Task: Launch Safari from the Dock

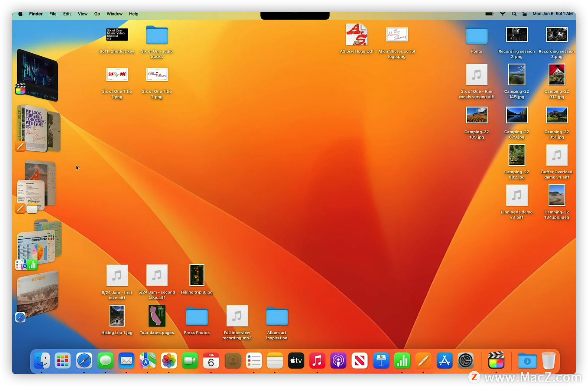Action: (x=84, y=361)
